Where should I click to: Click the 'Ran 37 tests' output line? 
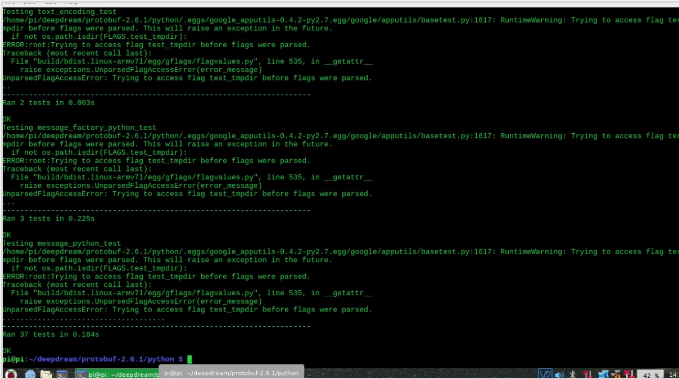click(x=51, y=334)
